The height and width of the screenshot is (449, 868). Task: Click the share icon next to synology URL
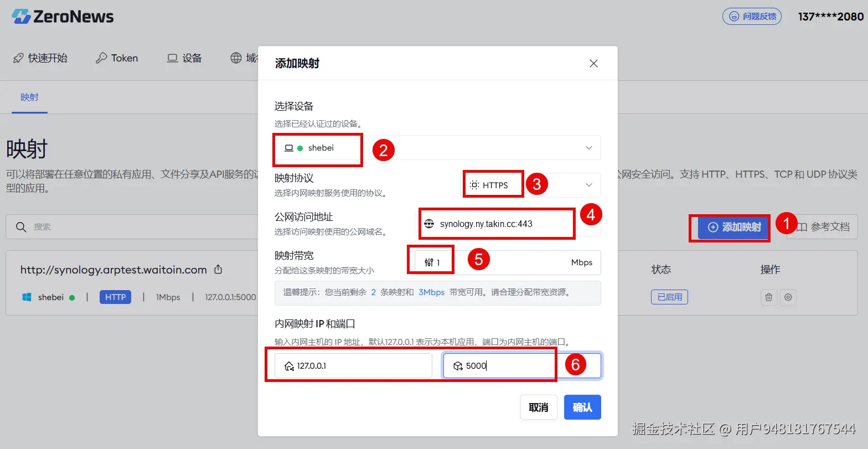click(218, 270)
